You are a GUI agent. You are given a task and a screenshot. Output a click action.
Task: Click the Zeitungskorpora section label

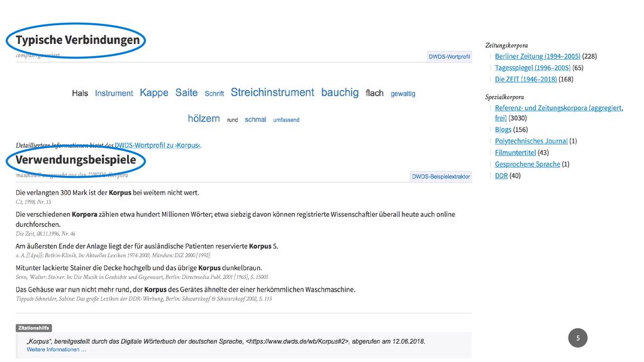click(x=506, y=45)
